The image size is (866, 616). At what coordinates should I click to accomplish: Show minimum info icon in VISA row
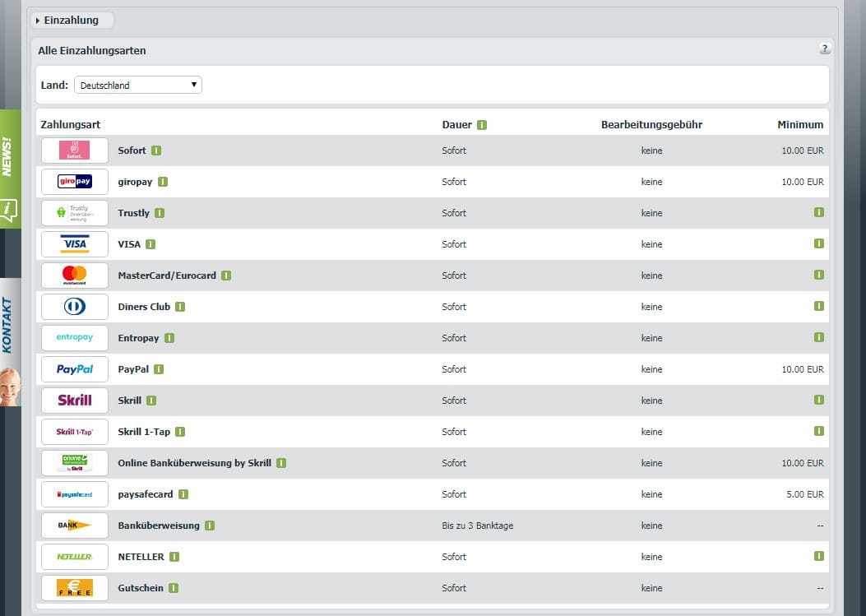(x=819, y=243)
